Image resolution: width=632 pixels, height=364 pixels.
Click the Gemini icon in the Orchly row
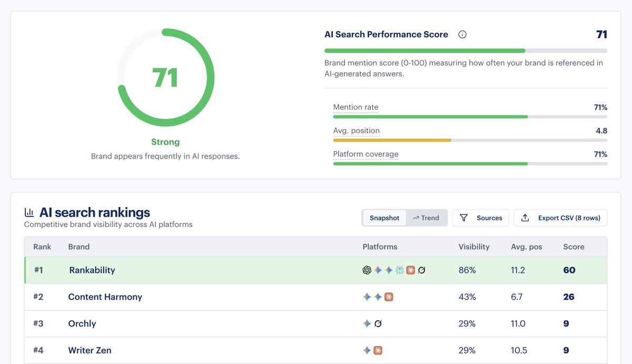click(x=367, y=323)
